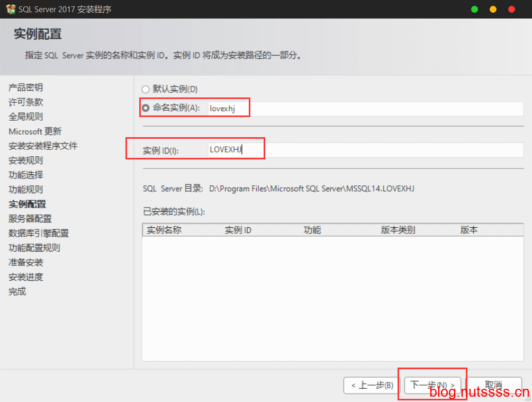This screenshot has width=532, height=402.
Task: Select the 默认实例 radio button
Action: [x=146, y=90]
